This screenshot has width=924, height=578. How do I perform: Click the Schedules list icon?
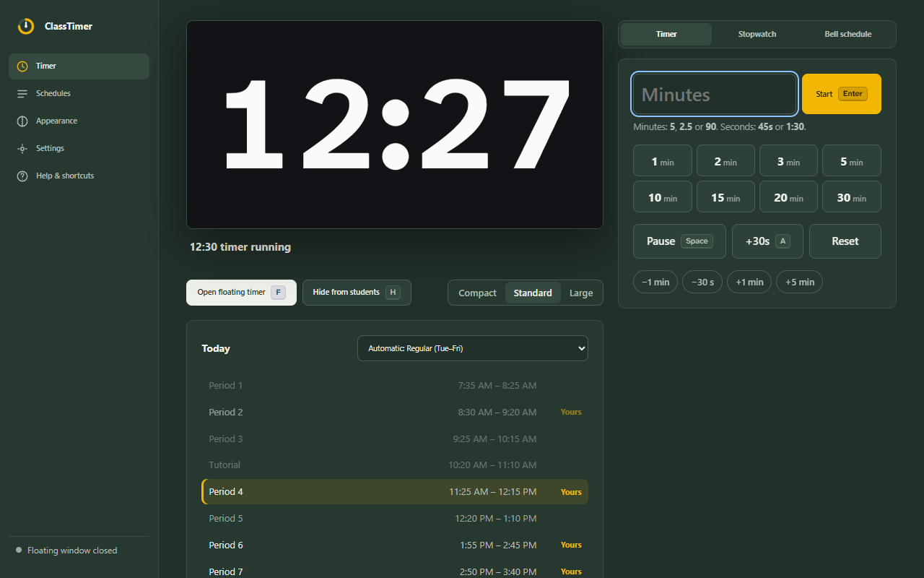[x=22, y=94]
